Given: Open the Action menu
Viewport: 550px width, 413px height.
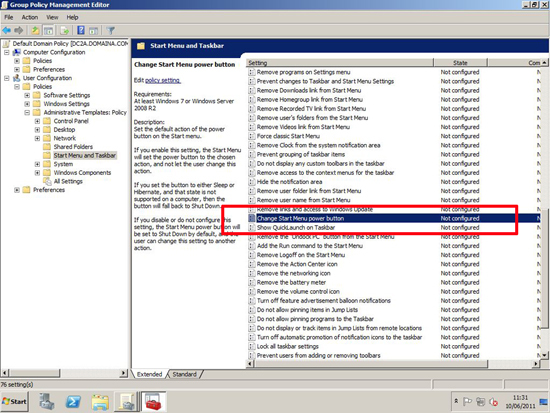Looking at the screenshot, I should point(30,17).
